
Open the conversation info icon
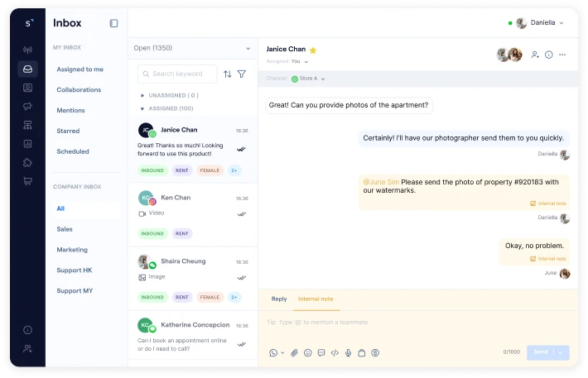pyautogui.click(x=548, y=55)
